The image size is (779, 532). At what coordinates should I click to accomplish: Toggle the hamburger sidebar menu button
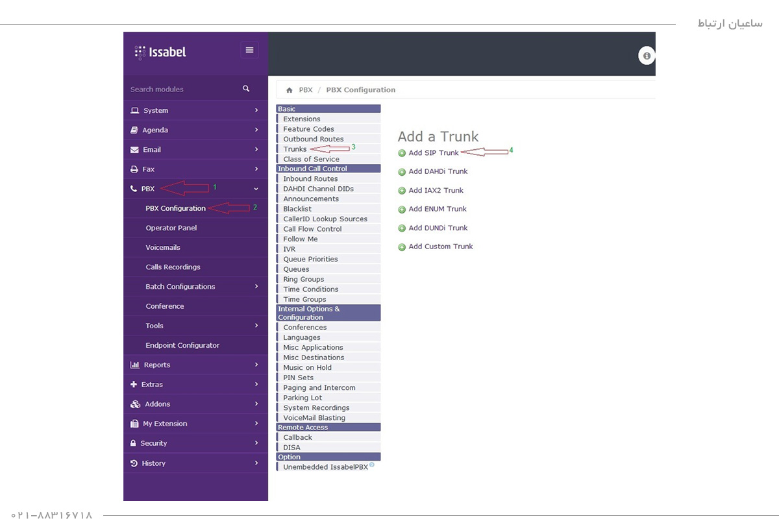tap(249, 50)
